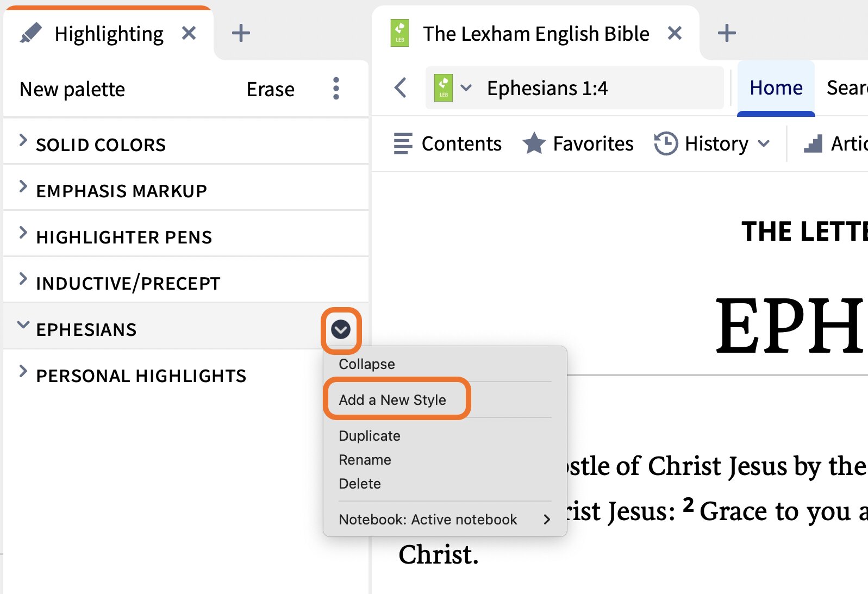This screenshot has width=868, height=594.
Task: Click the verse 2 superscript number
Action: point(689,505)
